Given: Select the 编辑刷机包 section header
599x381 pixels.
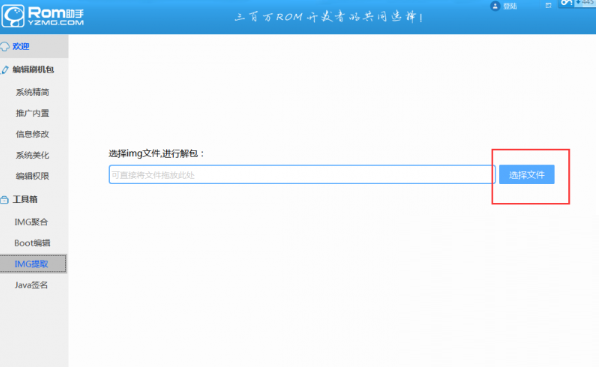Looking at the screenshot, I should coord(34,70).
